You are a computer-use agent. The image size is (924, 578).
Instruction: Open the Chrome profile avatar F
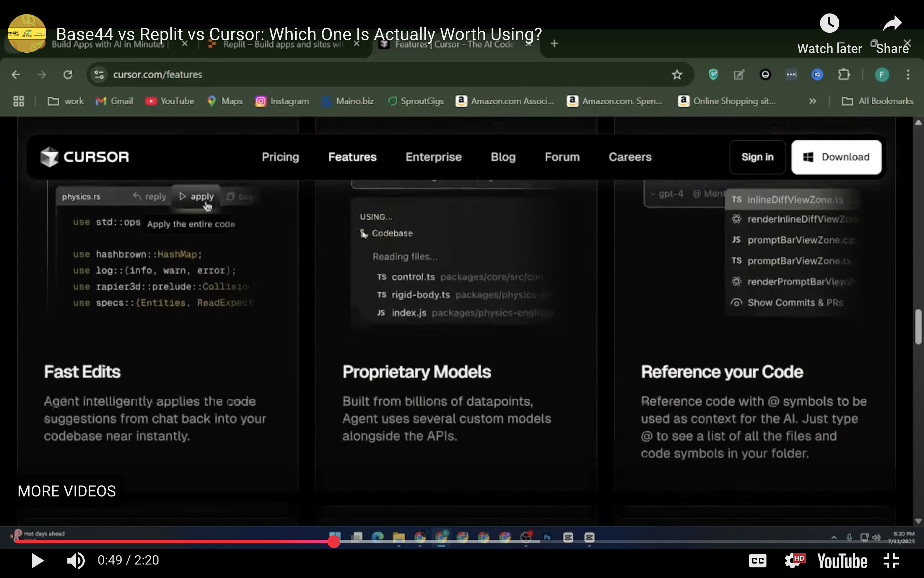click(882, 74)
